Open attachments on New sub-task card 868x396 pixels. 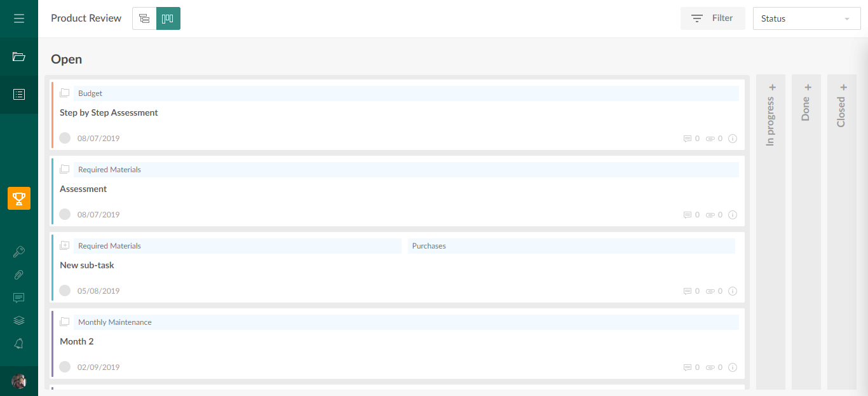(x=714, y=291)
